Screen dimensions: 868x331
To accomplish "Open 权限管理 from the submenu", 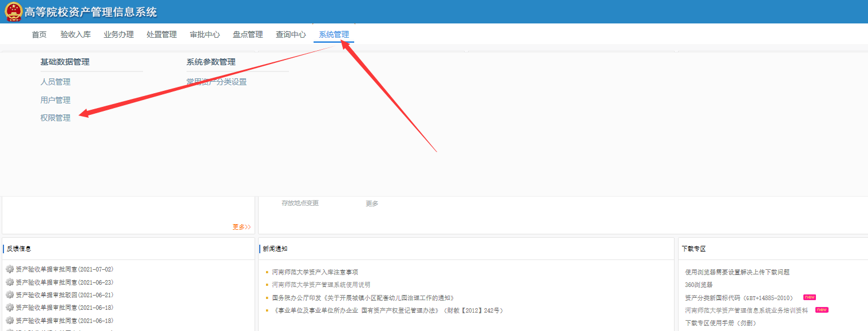I will tap(56, 118).
